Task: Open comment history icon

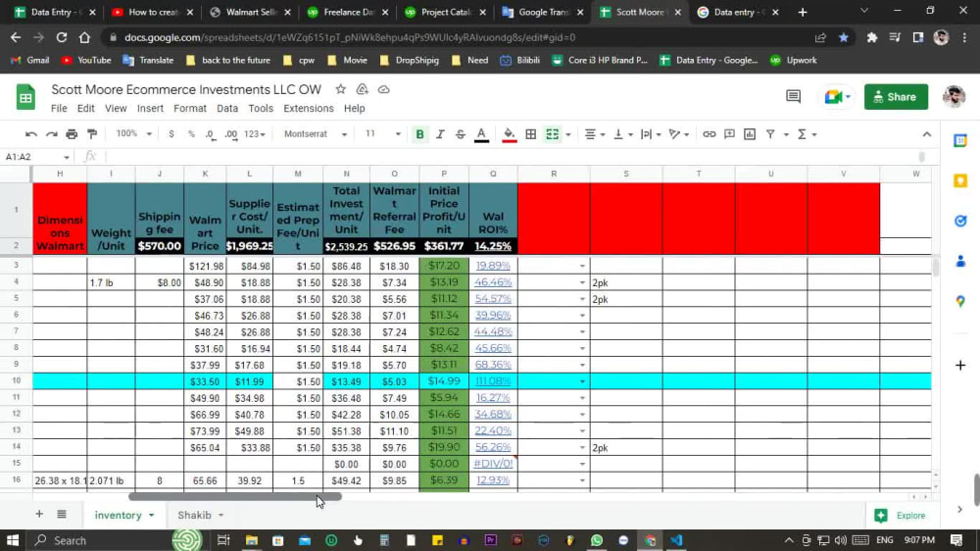Action: click(793, 96)
